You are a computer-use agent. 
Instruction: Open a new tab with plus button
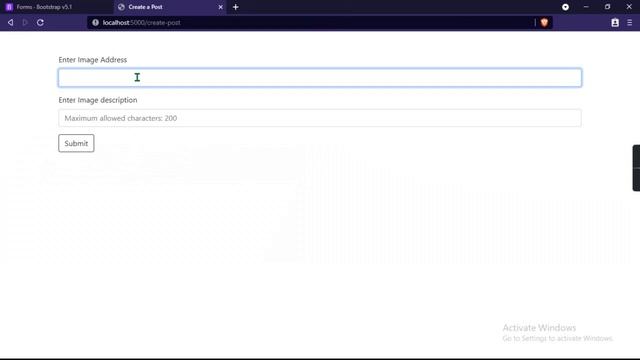[x=236, y=7]
